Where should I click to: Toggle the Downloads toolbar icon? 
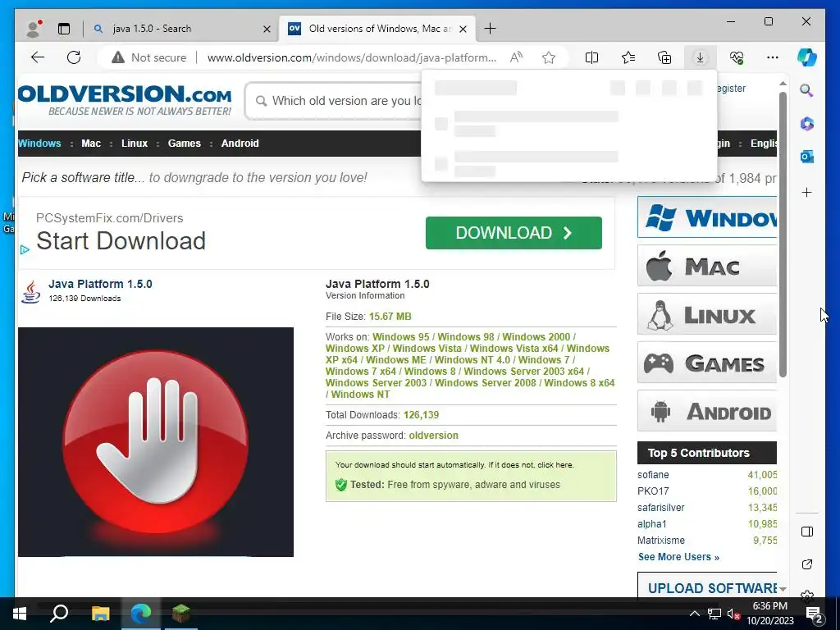pos(701,57)
